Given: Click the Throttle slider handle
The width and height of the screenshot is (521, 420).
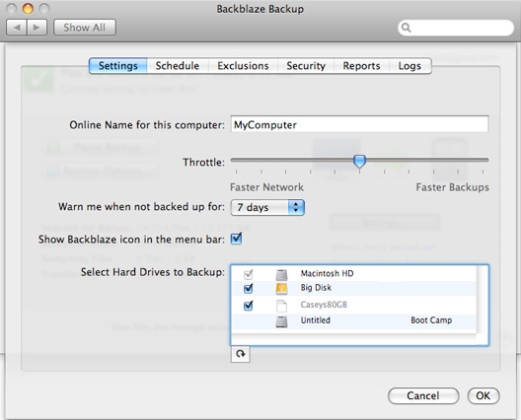Looking at the screenshot, I should tap(359, 161).
